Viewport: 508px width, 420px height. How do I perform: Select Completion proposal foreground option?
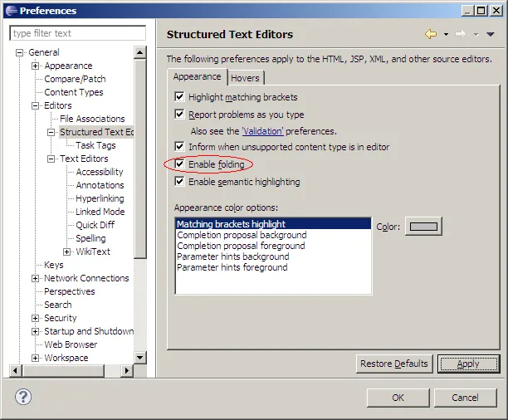click(x=273, y=246)
